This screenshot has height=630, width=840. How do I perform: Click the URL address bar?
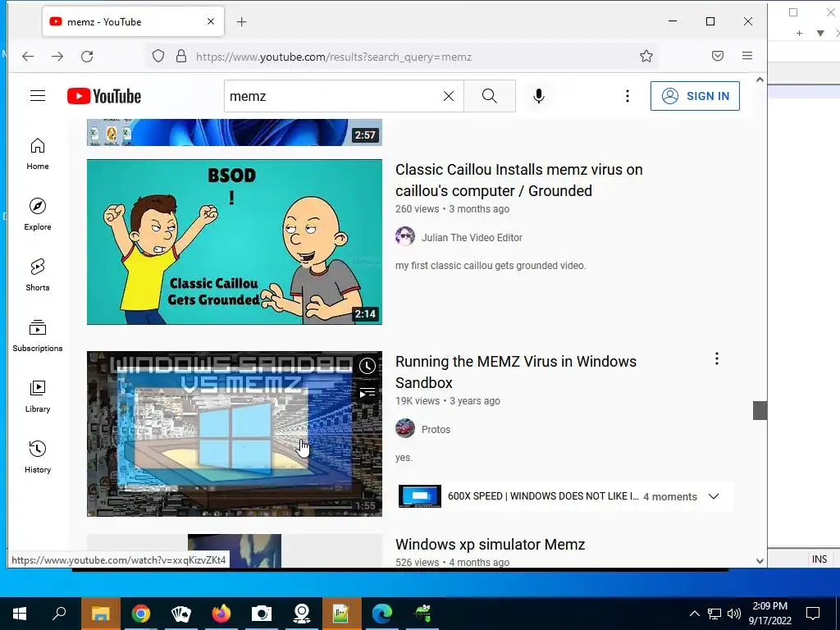click(x=402, y=57)
